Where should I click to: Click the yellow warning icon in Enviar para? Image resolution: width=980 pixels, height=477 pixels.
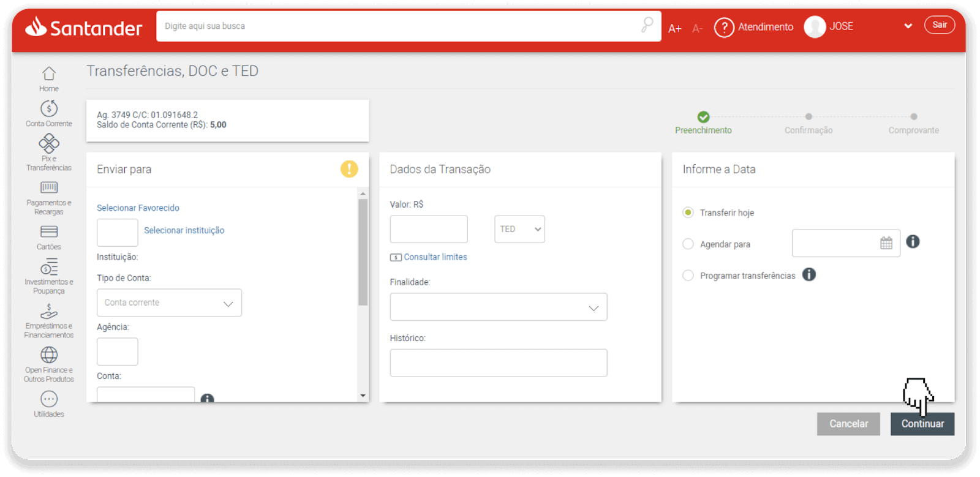(x=349, y=169)
